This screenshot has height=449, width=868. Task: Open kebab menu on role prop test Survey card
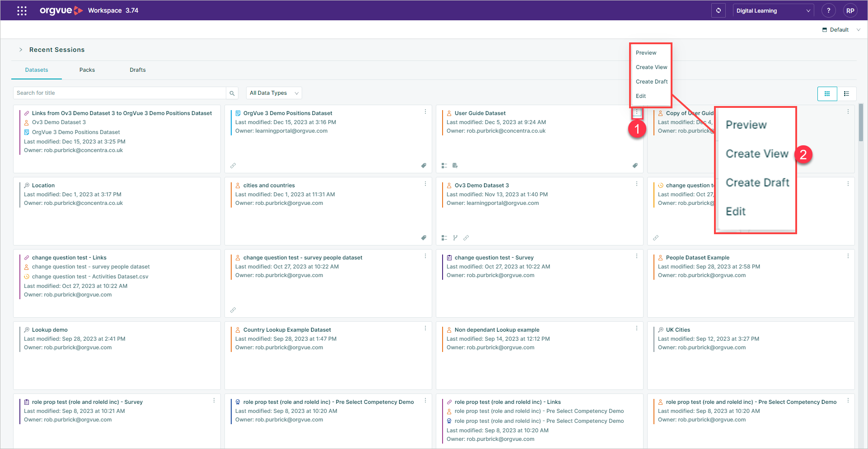(x=214, y=400)
